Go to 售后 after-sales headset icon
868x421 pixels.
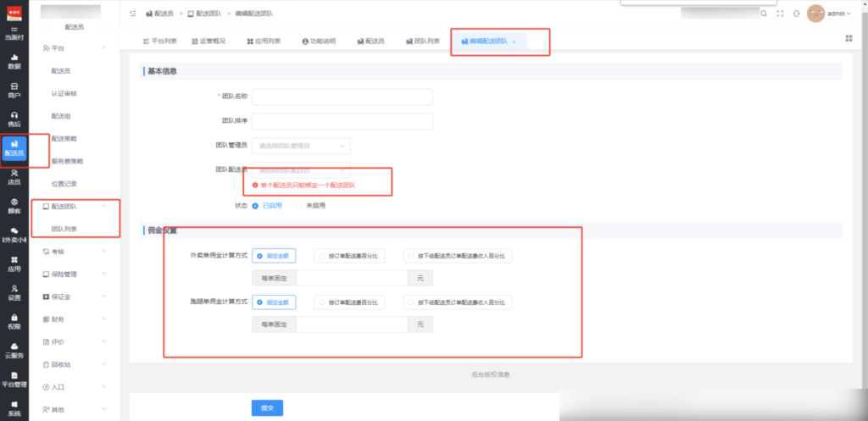(14, 119)
